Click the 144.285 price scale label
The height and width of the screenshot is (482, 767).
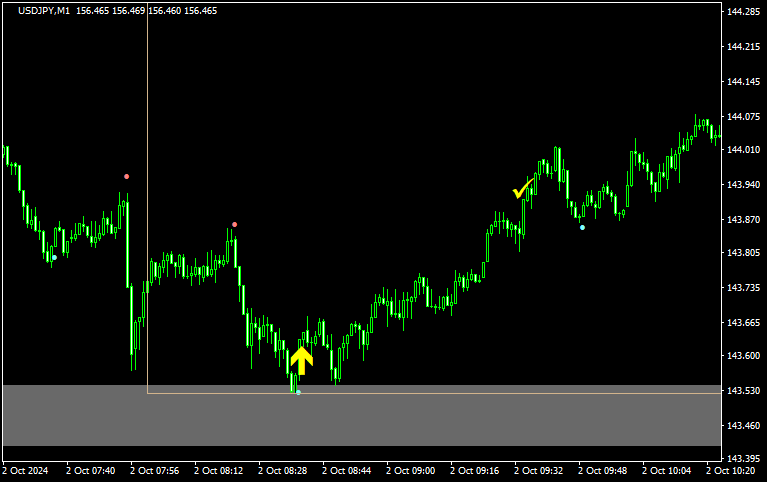click(743, 12)
